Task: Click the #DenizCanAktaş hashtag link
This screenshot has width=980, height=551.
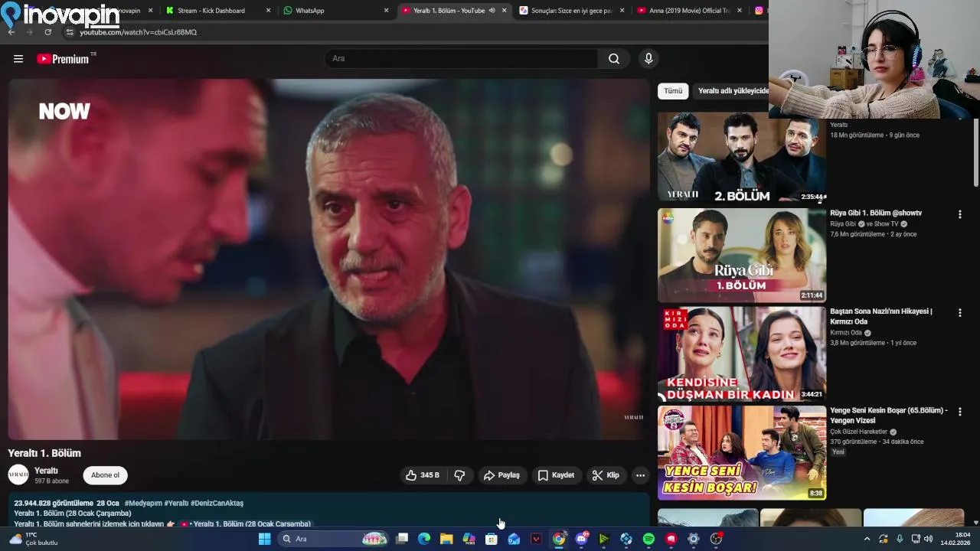Action: click(217, 504)
